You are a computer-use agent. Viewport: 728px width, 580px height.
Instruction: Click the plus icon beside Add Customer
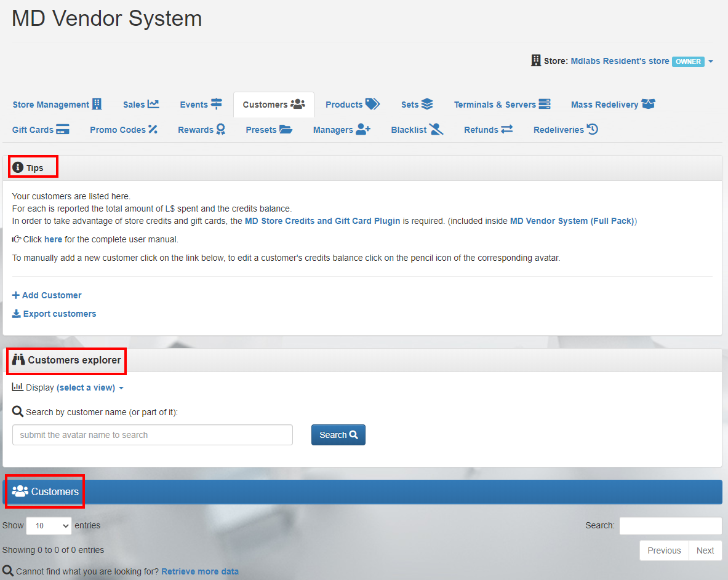(16, 295)
